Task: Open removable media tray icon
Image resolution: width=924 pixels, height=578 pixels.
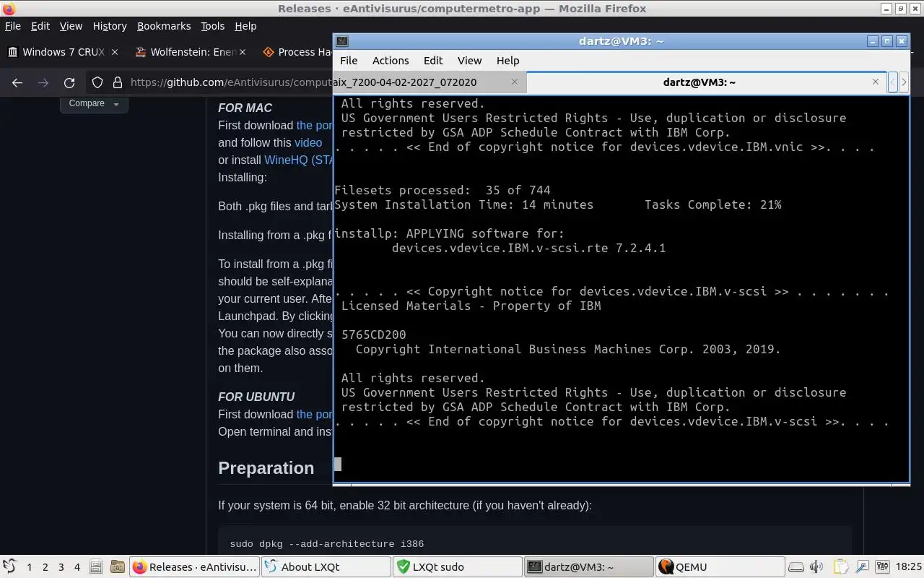Action: point(796,567)
